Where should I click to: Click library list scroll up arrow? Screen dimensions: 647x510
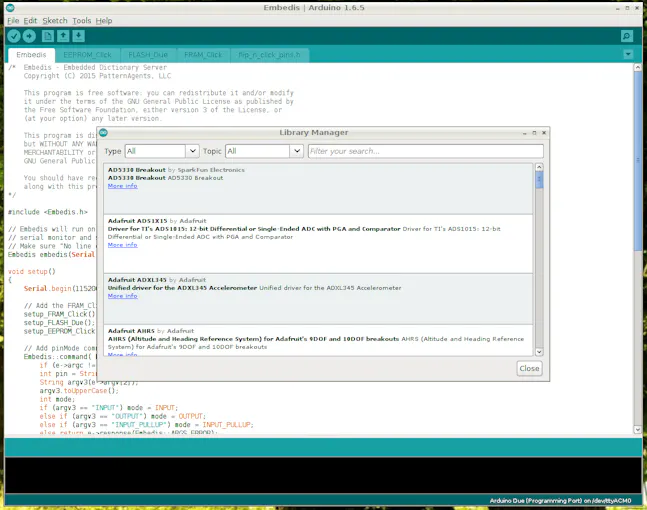click(x=539, y=167)
